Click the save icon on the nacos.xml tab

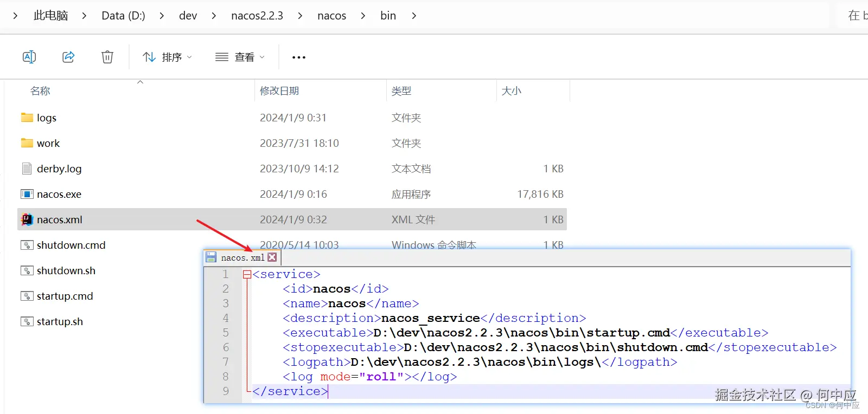pyautogui.click(x=211, y=257)
